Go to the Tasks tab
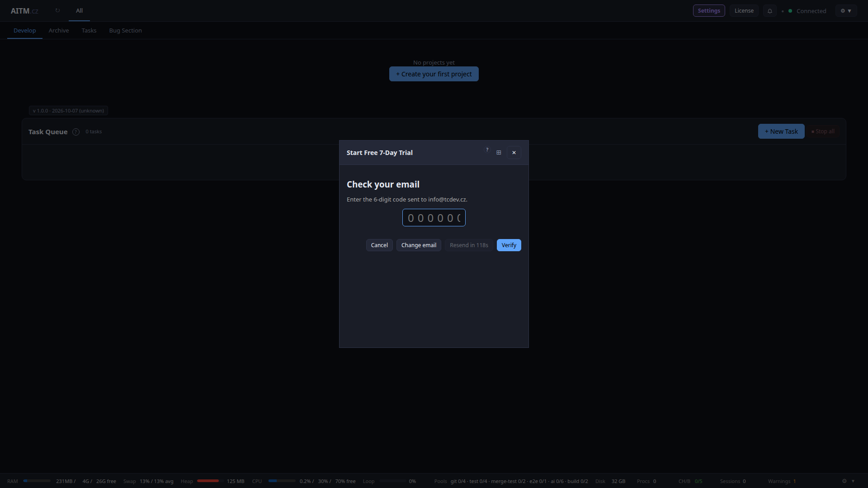Image resolution: width=868 pixels, height=488 pixels. (89, 31)
